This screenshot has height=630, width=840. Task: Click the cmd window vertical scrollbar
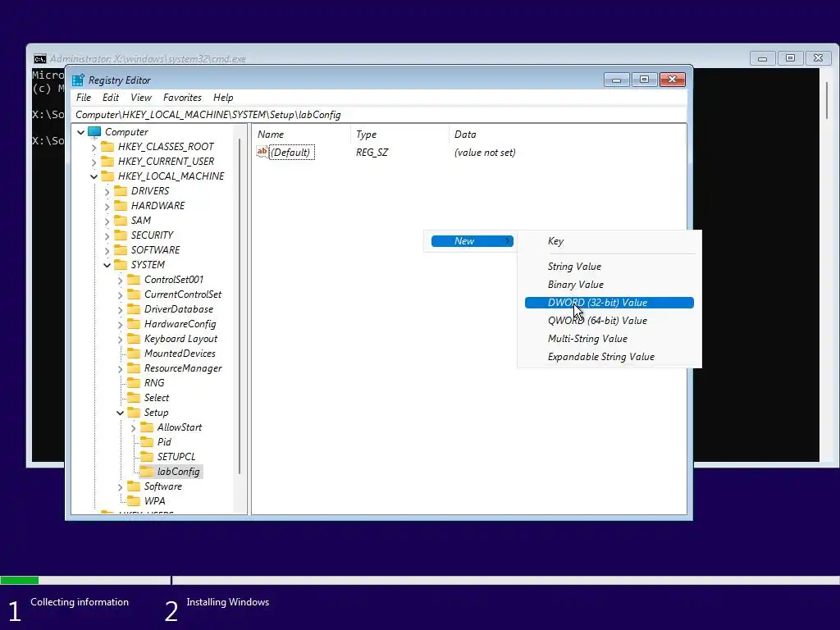(828, 101)
